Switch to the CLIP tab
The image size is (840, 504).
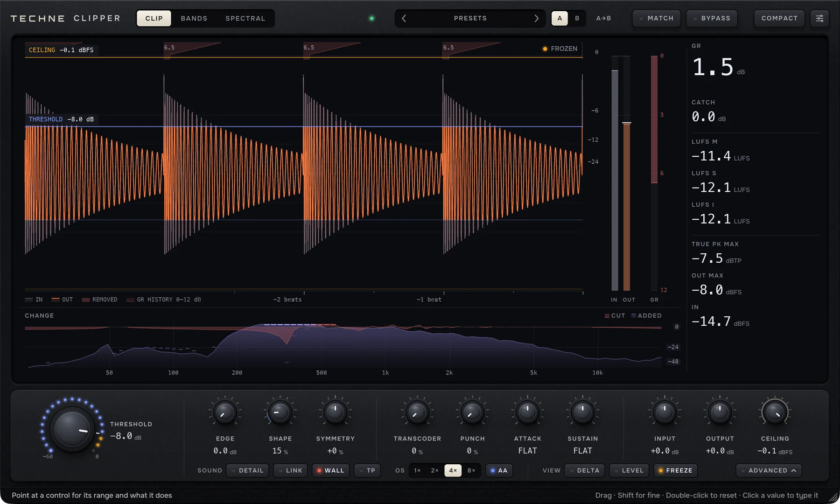[154, 18]
